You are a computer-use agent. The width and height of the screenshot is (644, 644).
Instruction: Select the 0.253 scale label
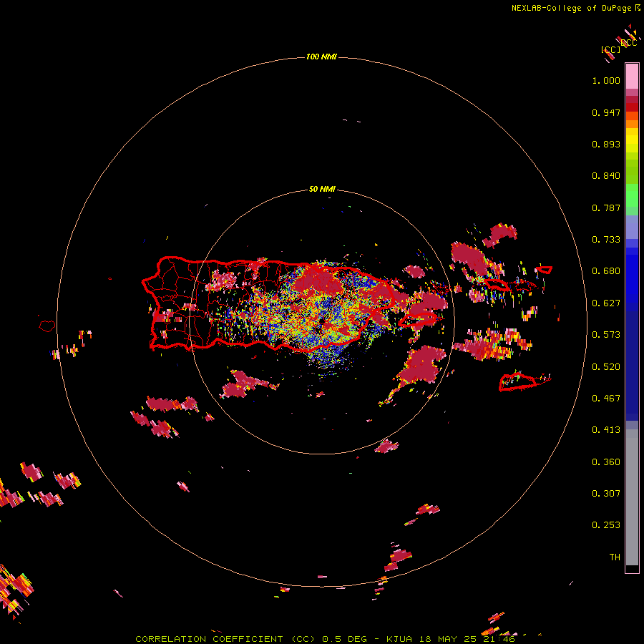tap(606, 525)
